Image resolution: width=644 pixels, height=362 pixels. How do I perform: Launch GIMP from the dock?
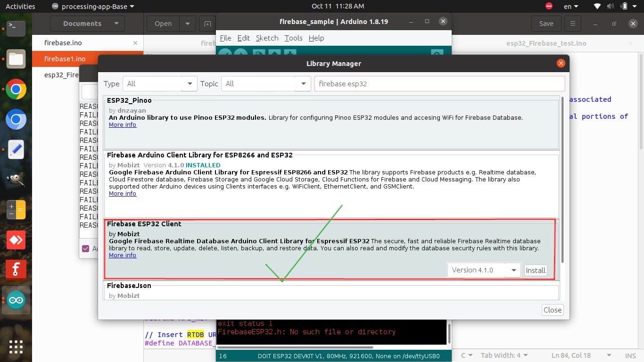[x=16, y=180]
